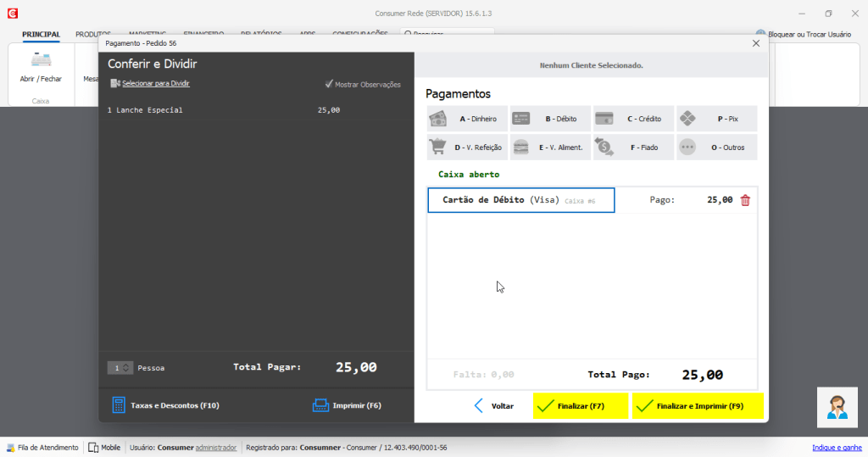868x457 pixels.
Task: Go back with Voltar button
Action: (x=493, y=406)
